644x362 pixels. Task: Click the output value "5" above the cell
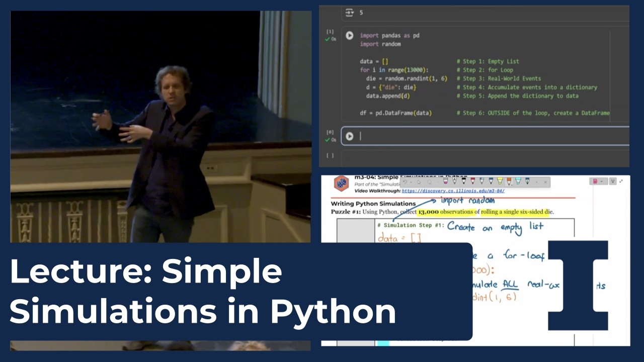click(361, 13)
